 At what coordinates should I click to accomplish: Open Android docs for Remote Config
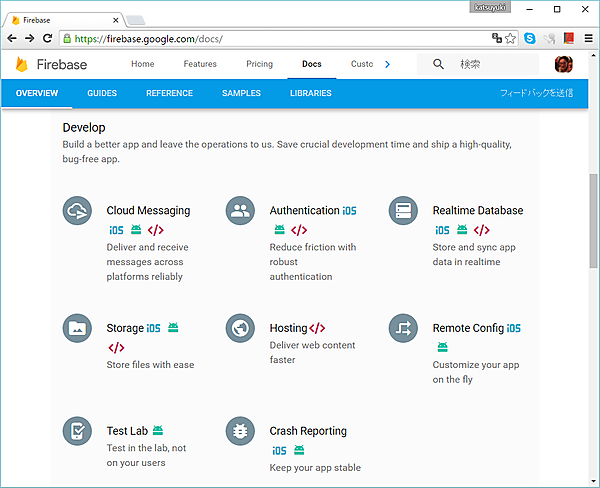(443, 347)
